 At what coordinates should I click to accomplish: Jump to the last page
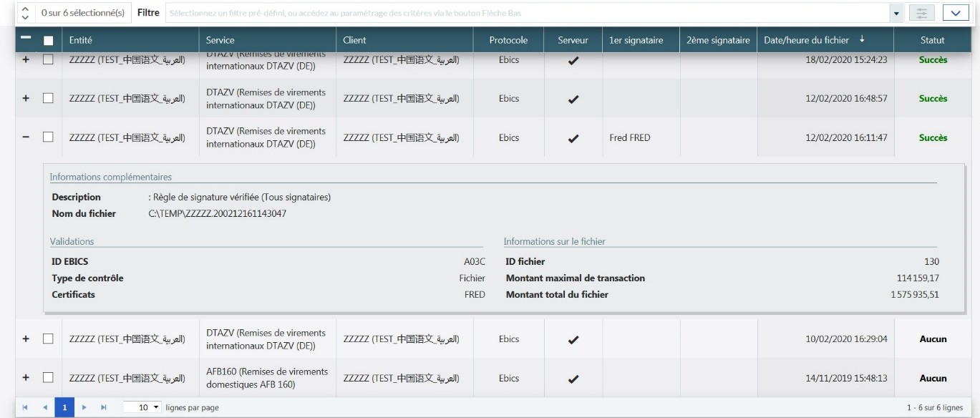(103, 407)
